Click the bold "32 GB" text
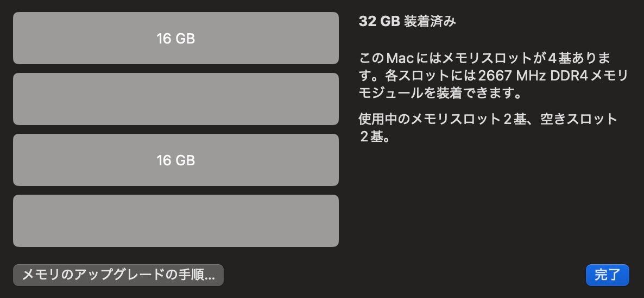Image resolution: width=644 pixels, height=298 pixels. tap(379, 22)
